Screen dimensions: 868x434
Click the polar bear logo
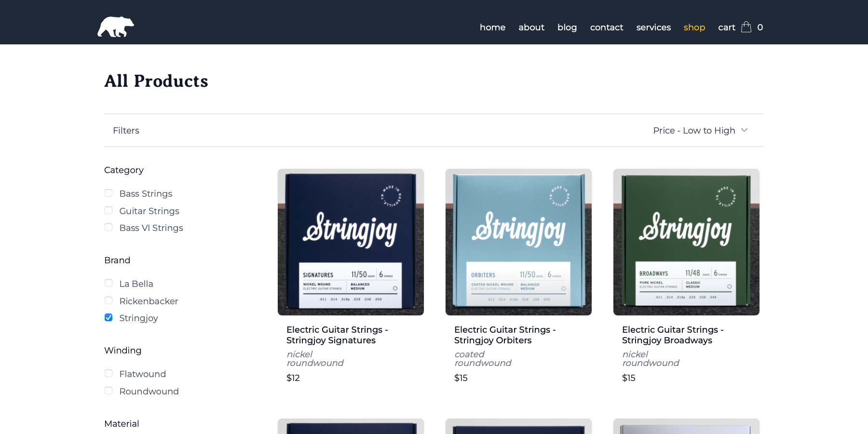click(116, 27)
